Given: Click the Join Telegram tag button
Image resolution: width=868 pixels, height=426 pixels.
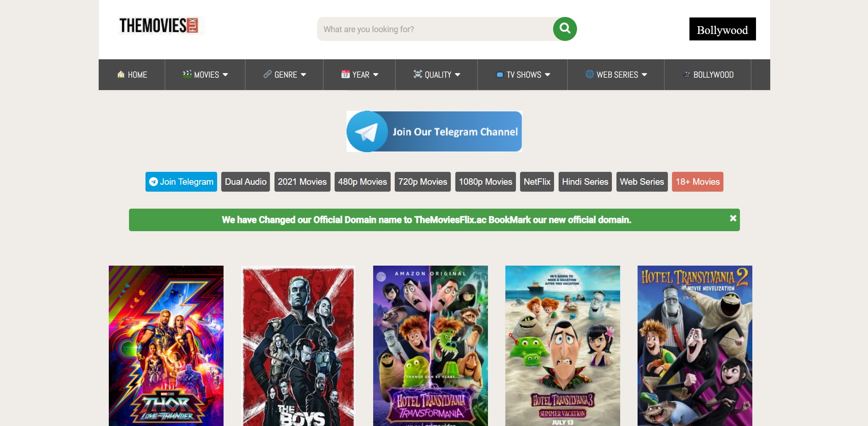Looking at the screenshot, I should (x=181, y=182).
